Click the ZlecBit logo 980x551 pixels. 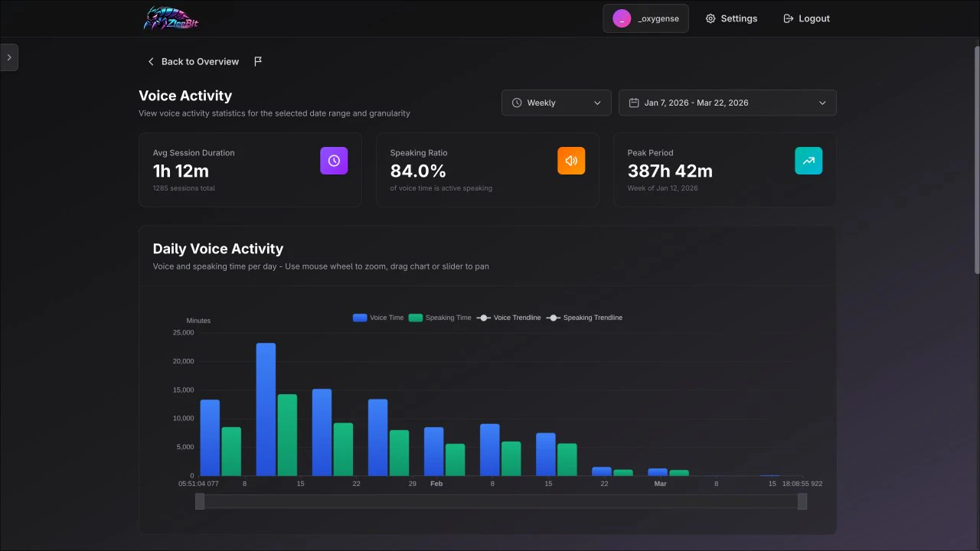(x=170, y=18)
